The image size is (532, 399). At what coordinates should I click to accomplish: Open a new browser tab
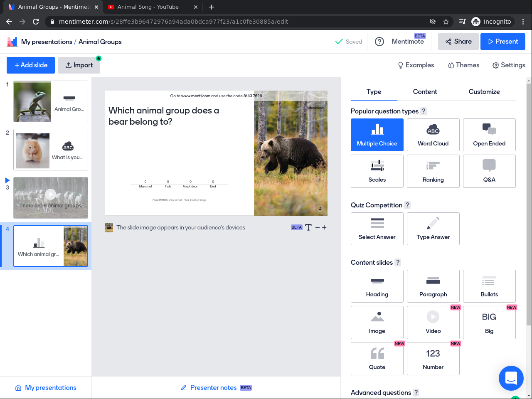coord(212,7)
